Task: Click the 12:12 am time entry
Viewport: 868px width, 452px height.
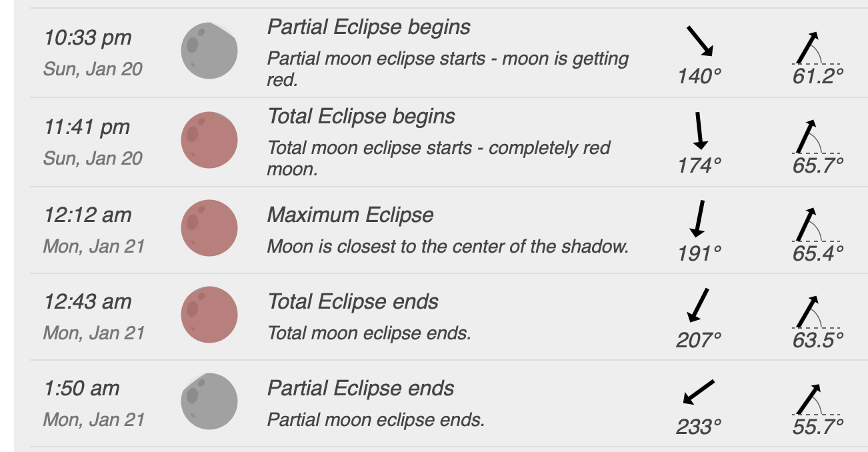Action: (87, 215)
